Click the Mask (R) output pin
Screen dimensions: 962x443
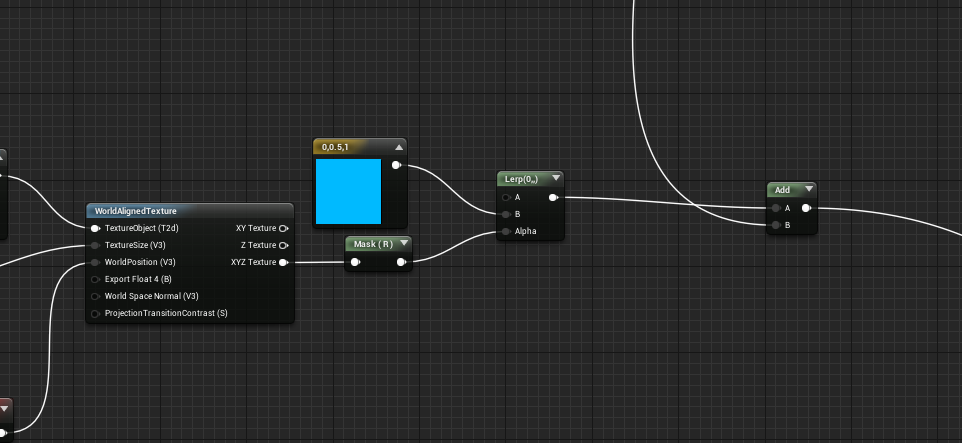(401, 262)
